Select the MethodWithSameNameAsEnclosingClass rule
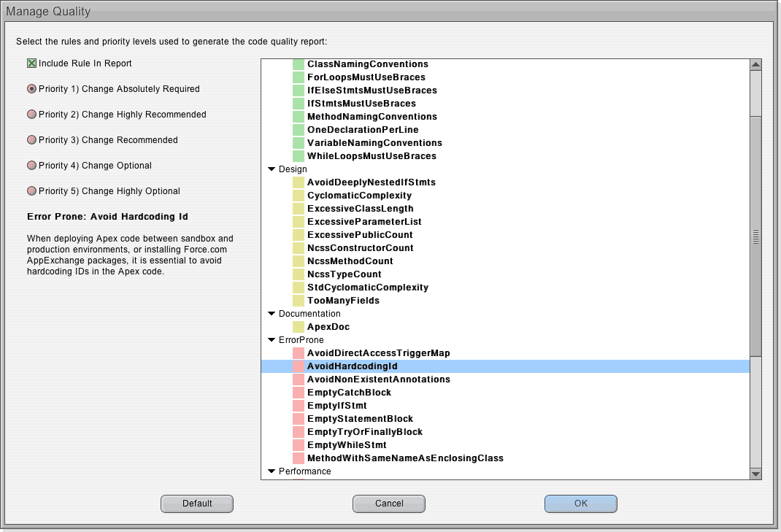781x532 pixels. (x=405, y=458)
